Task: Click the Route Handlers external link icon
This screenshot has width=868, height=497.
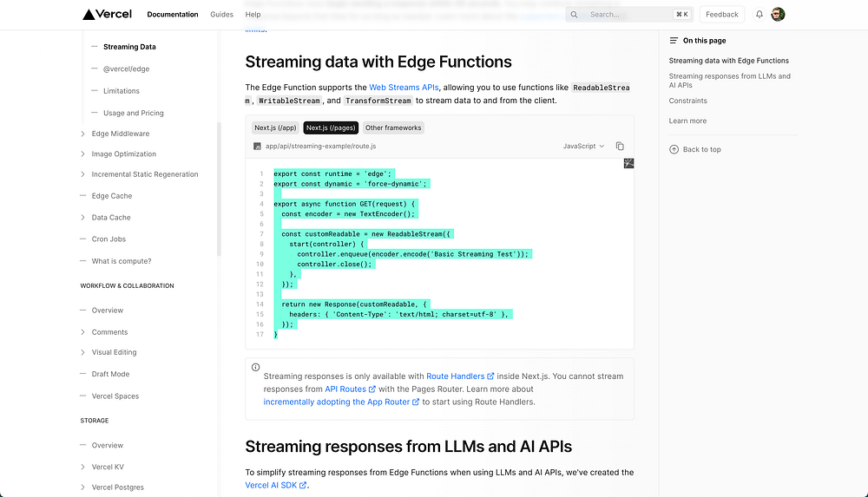Action: pyautogui.click(x=491, y=376)
